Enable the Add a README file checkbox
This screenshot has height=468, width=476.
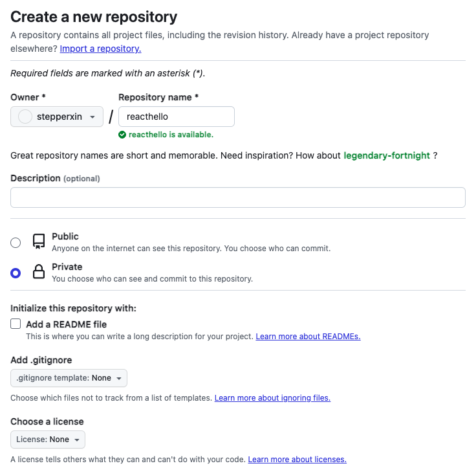pyautogui.click(x=16, y=324)
